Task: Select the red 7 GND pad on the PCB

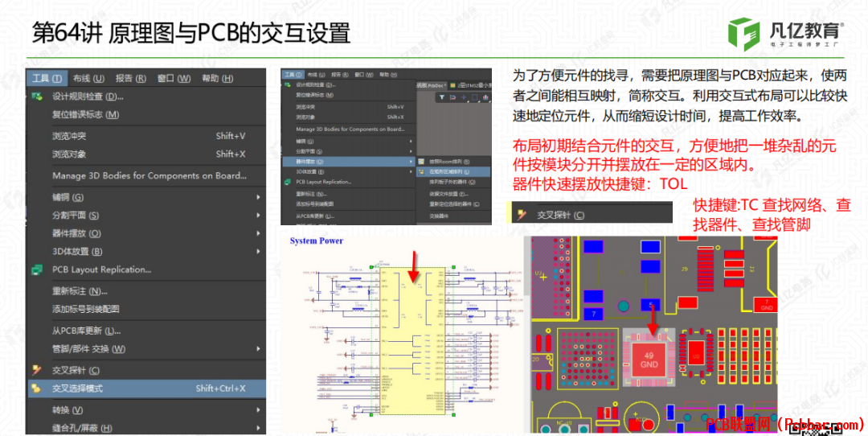Action: [767, 305]
